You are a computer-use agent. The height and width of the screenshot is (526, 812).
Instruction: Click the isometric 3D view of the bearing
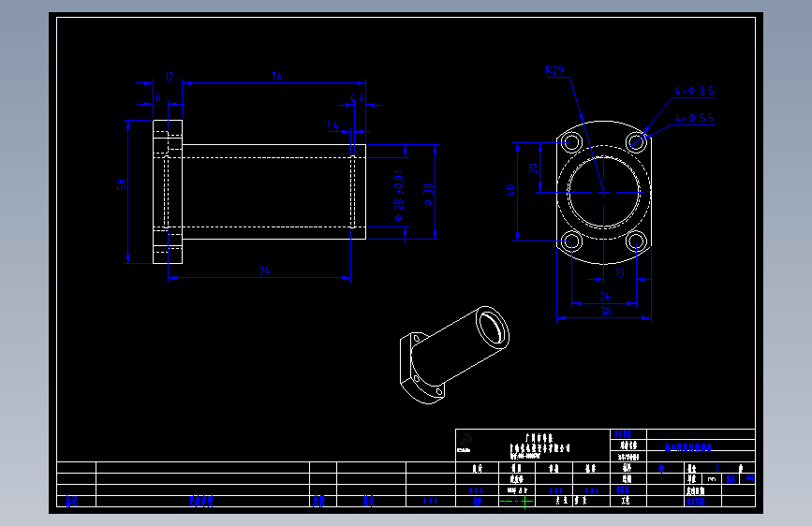(x=454, y=355)
